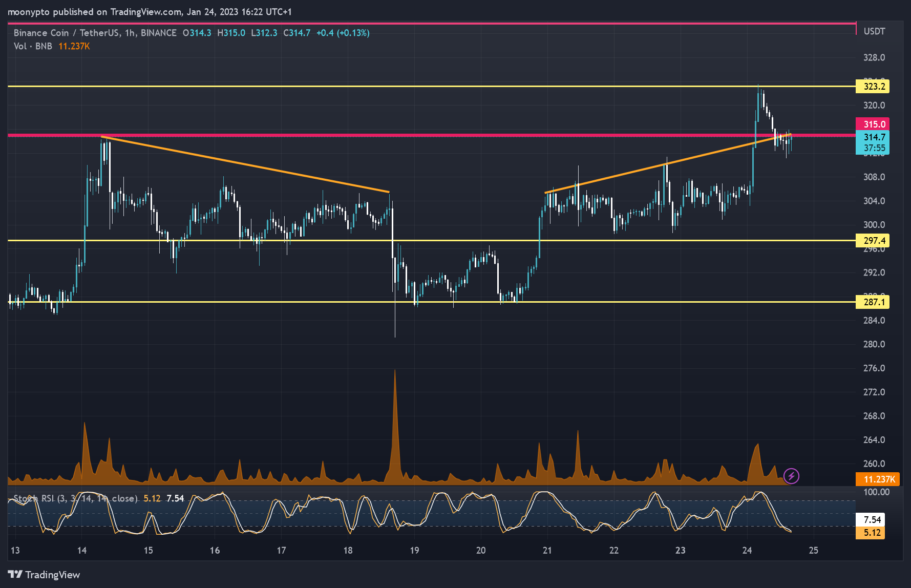Click the Binance Coin / TetherUS symbol title
Screen dimensions: 911x588
pos(95,33)
